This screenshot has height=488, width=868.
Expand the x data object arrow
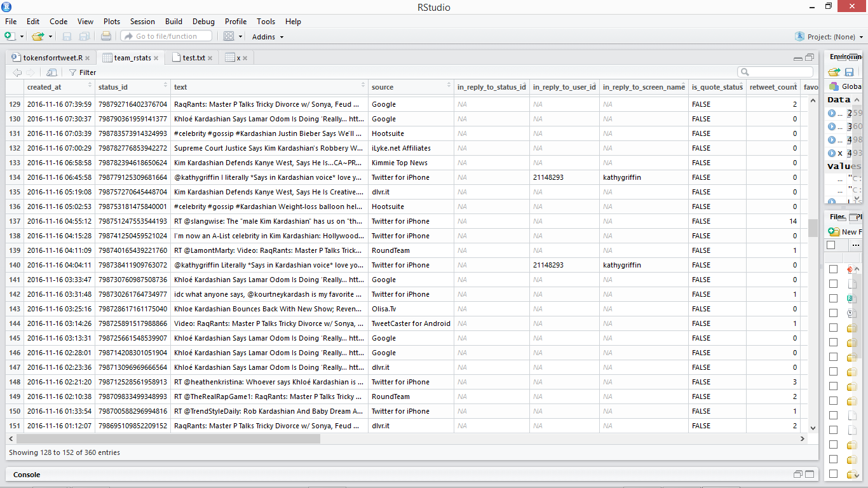832,153
